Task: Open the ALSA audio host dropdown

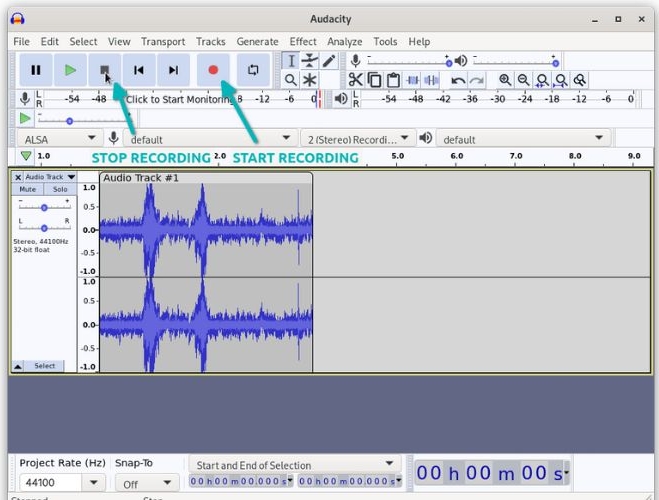Action: tap(59, 139)
